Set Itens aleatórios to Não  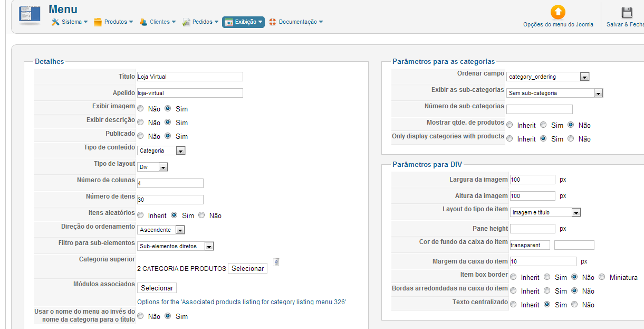(202, 215)
